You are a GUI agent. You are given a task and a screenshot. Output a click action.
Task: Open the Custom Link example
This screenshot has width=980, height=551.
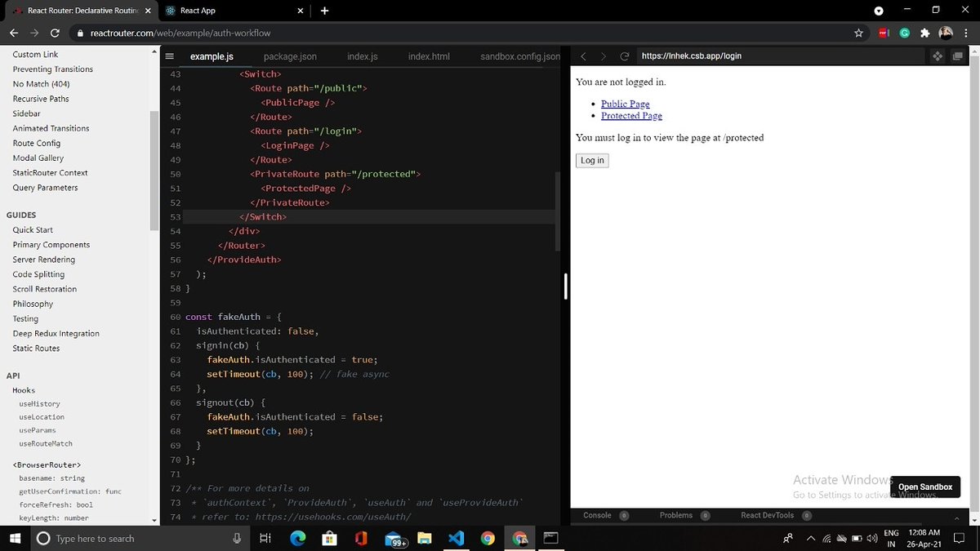coord(35,55)
